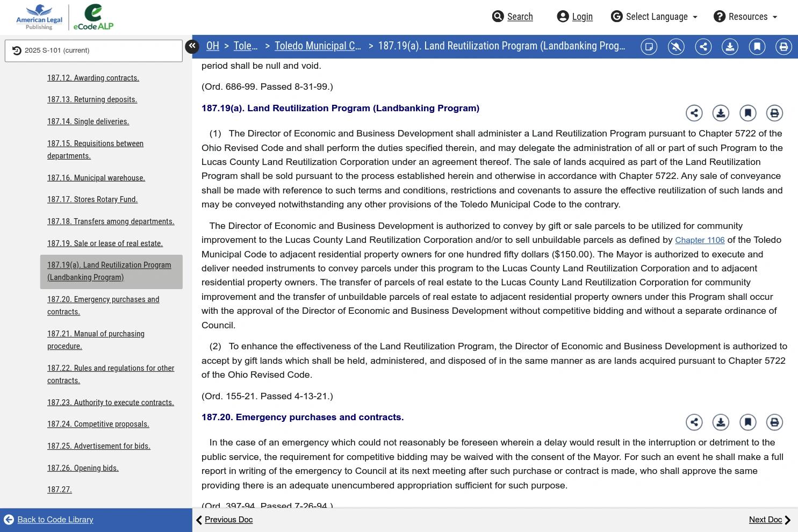The height and width of the screenshot is (532, 798).
Task: Click the 187.19(a) breadcrumb title
Action: [x=501, y=46]
